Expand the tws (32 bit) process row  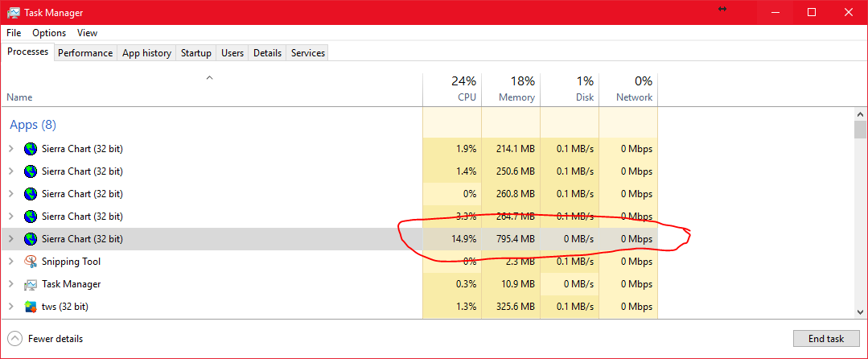click(x=10, y=307)
